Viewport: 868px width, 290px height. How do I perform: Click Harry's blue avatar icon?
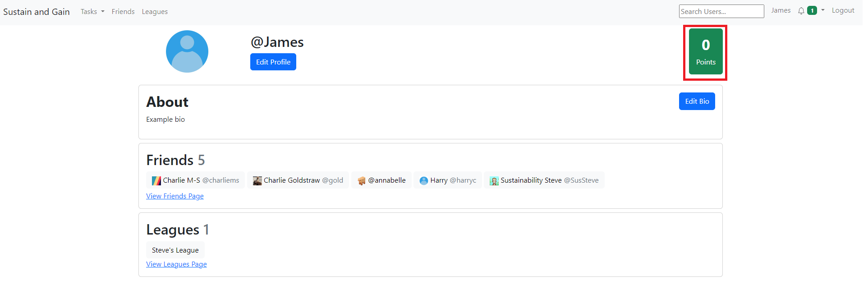tap(423, 181)
